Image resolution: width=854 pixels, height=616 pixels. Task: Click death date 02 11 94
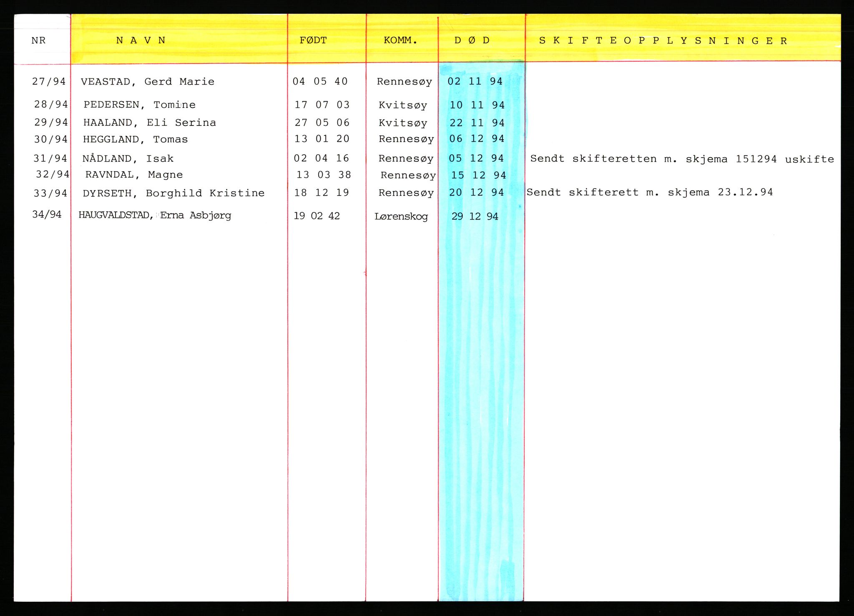(475, 81)
